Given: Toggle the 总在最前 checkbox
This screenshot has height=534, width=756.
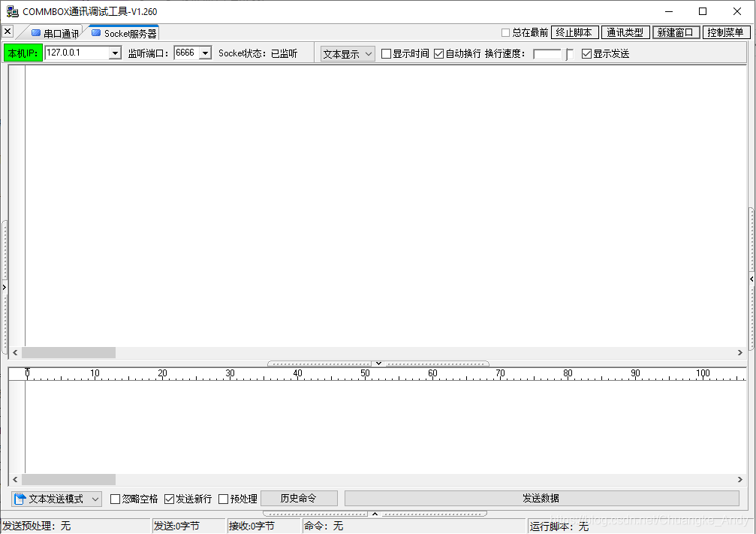Looking at the screenshot, I should (x=505, y=32).
